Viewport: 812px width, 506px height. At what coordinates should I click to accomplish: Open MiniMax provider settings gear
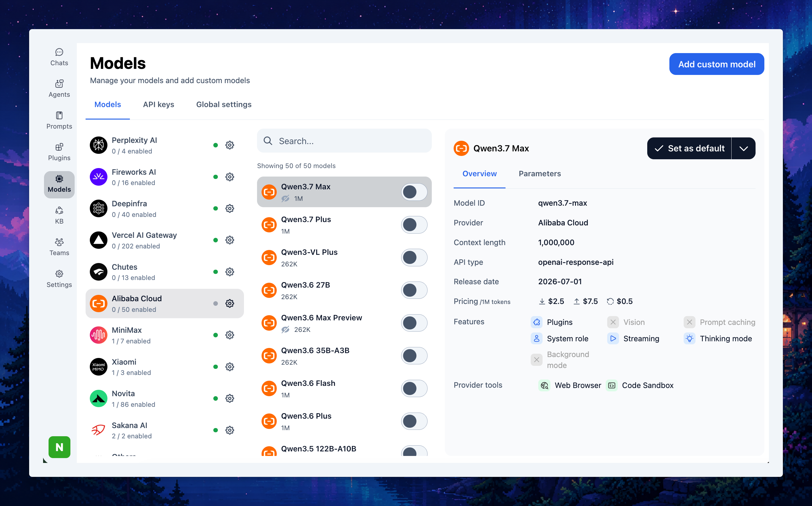(230, 335)
